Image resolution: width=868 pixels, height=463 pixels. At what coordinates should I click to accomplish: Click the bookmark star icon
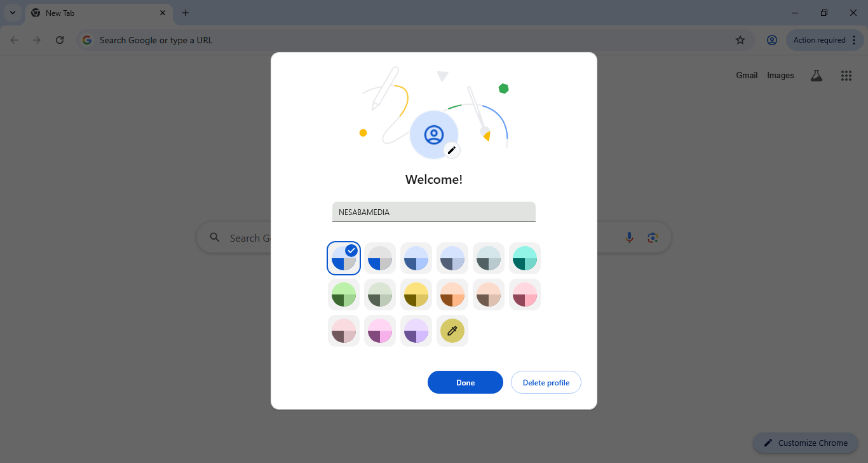pos(740,40)
